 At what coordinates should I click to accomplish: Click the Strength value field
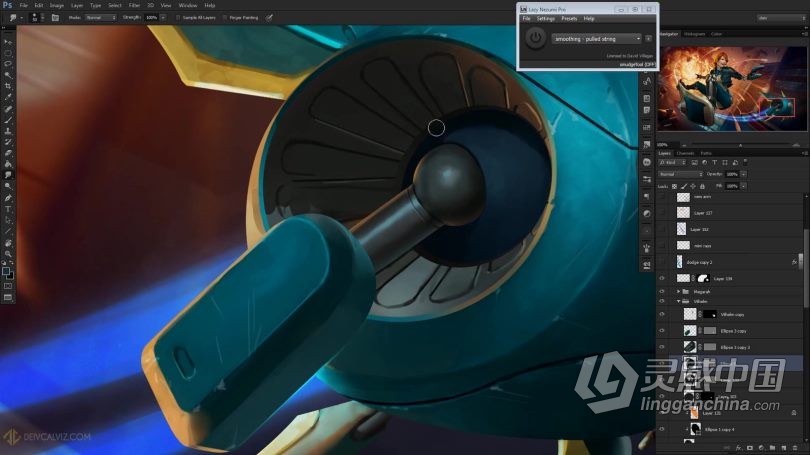point(151,18)
